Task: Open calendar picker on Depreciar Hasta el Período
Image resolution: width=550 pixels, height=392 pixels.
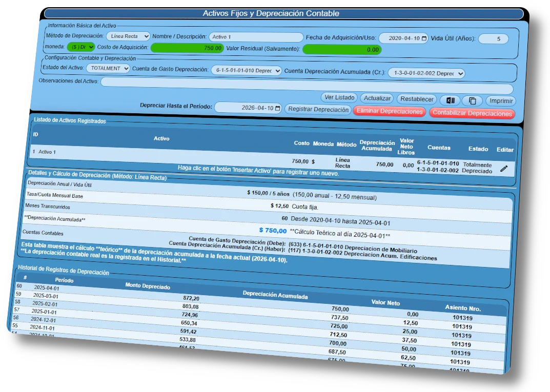Action: pyautogui.click(x=278, y=108)
